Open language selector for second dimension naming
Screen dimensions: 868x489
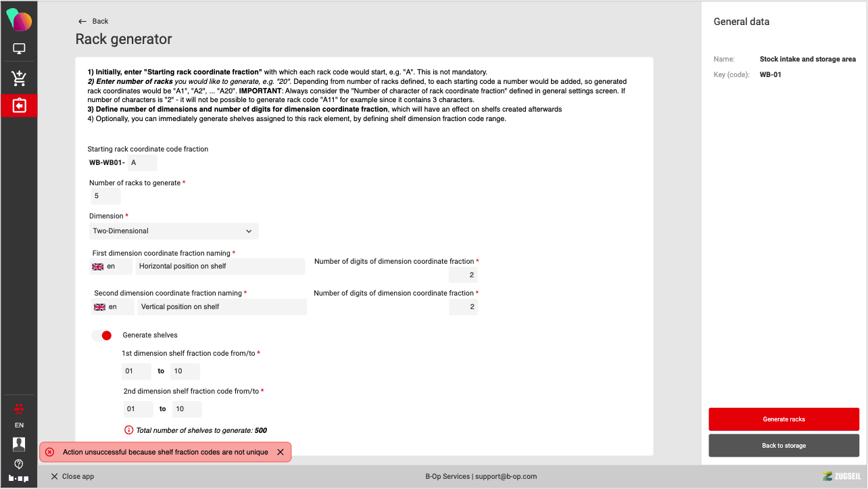pyautogui.click(x=112, y=307)
